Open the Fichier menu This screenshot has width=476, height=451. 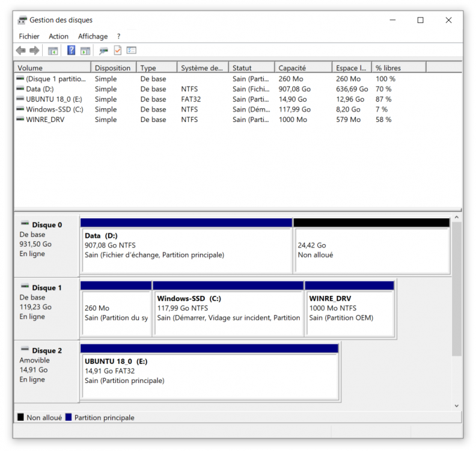point(29,37)
